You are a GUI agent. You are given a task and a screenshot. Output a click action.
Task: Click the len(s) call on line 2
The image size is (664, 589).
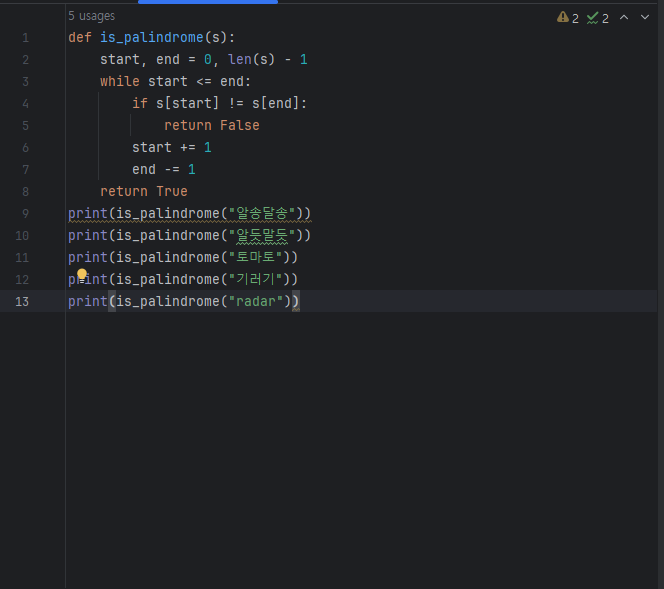[251, 59]
